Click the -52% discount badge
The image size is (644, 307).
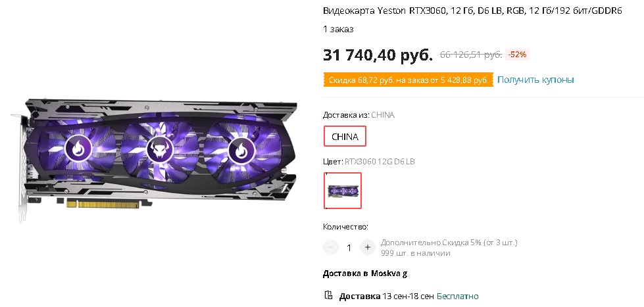[517, 54]
